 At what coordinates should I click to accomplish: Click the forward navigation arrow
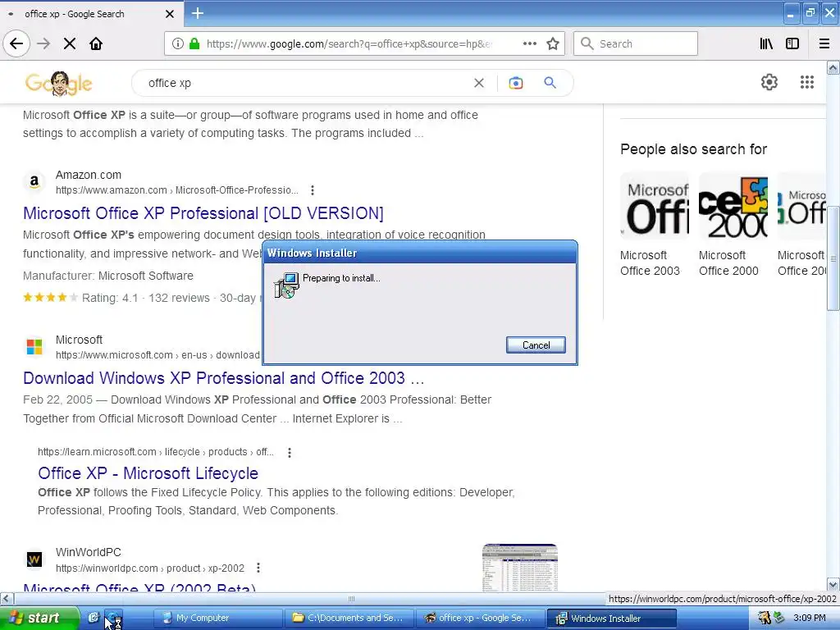click(43, 43)
